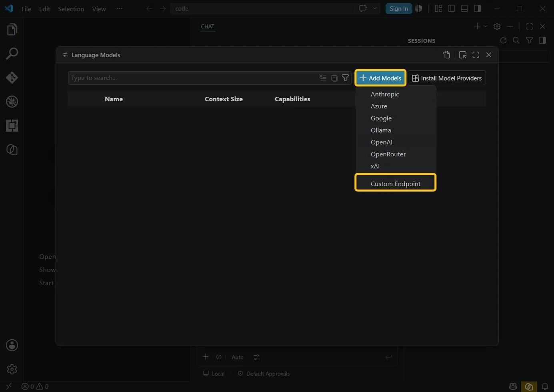The height and width of the screenshot is (392, 554).
Task: Open the Search view in activity bar
Action: tap(12, 53)
